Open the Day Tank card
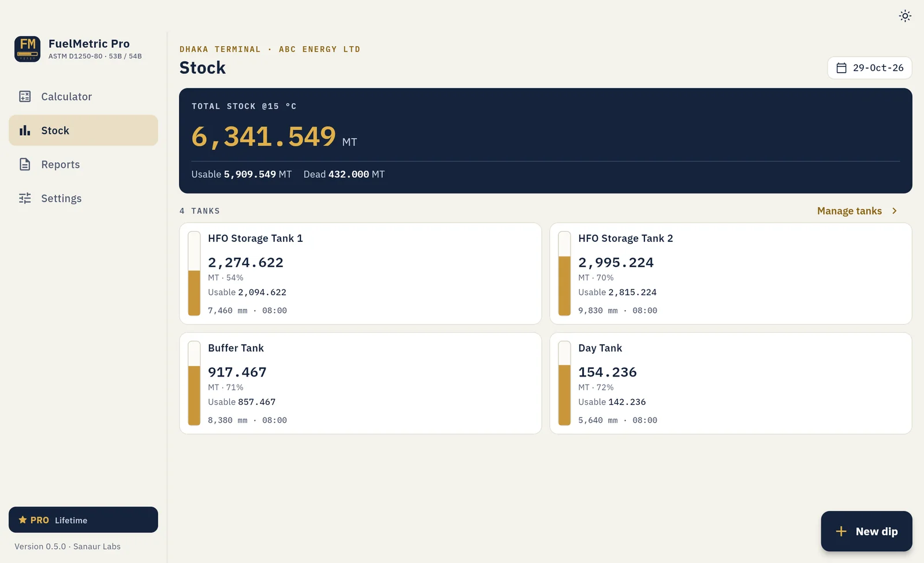924x563 pixels. point(731,383)
